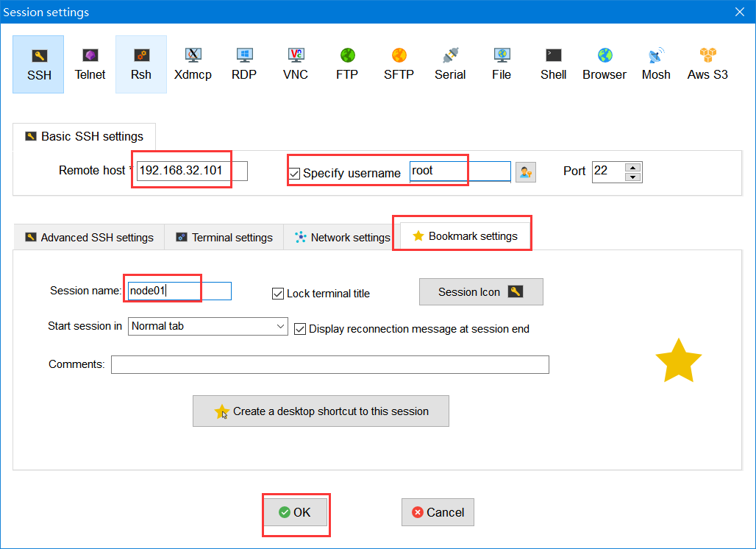Click the Remote host input field
Viewport: 756px width, 549px height.
(192, 171)
